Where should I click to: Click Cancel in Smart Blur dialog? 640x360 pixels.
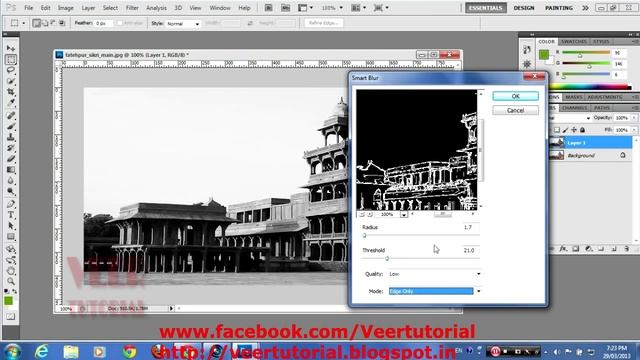[x=515, y=110]
